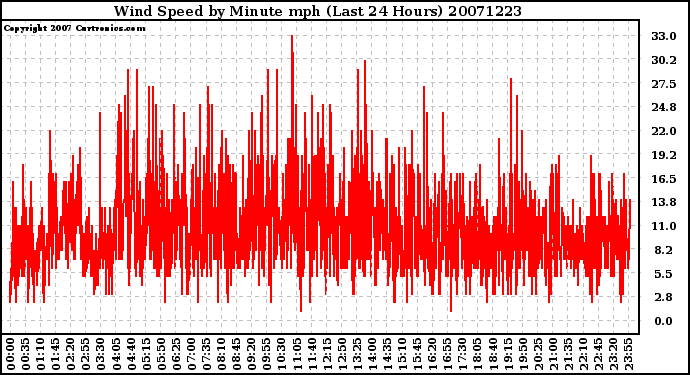This screenshot has height=375, width=690.
Task: Click the 33 mph peak spike near 11:05
Action: [292, 44]
